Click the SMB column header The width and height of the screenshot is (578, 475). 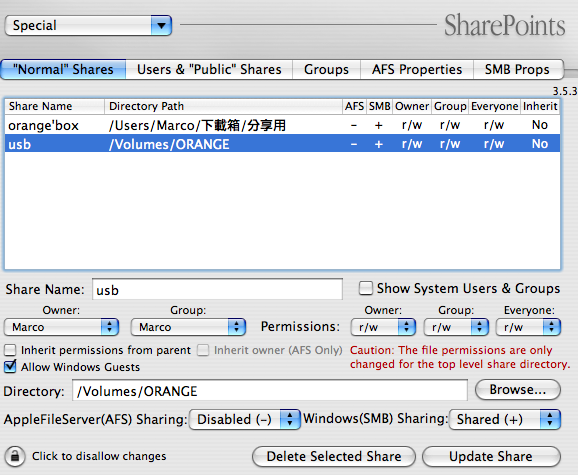coord(380,106)
